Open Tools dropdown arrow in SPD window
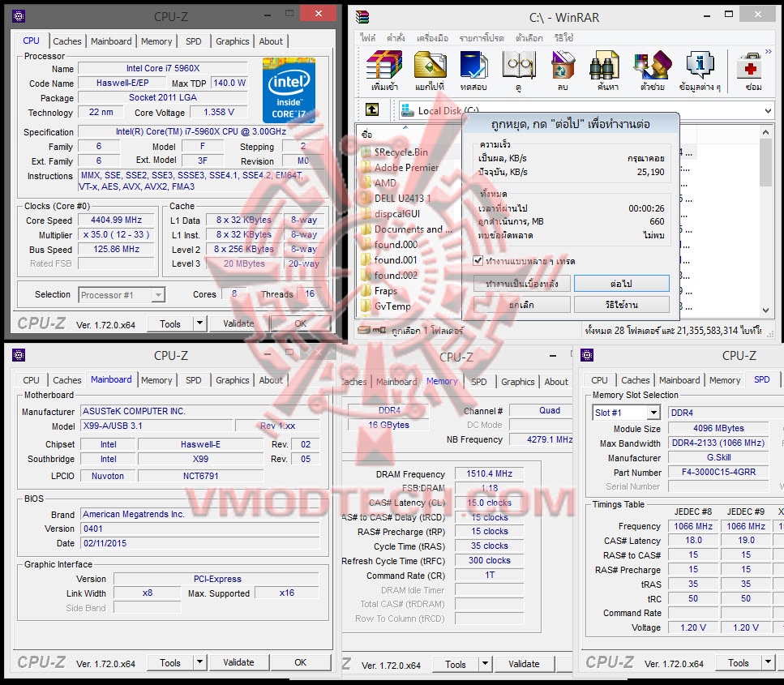 pos(769,662)
